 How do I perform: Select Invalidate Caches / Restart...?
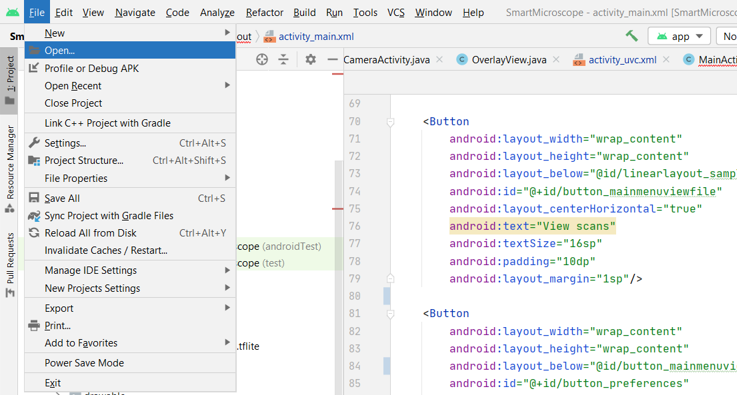[130, 251]
